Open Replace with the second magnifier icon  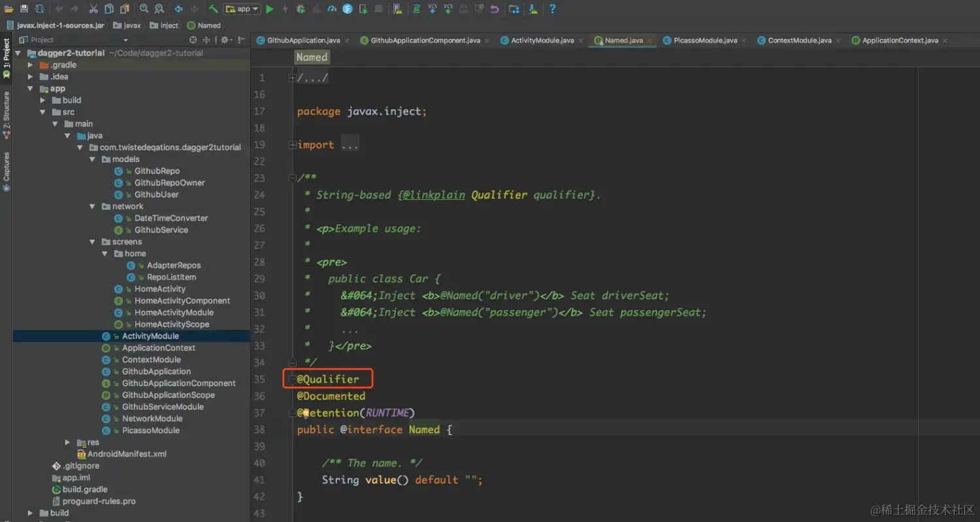(x=160, y=9)
